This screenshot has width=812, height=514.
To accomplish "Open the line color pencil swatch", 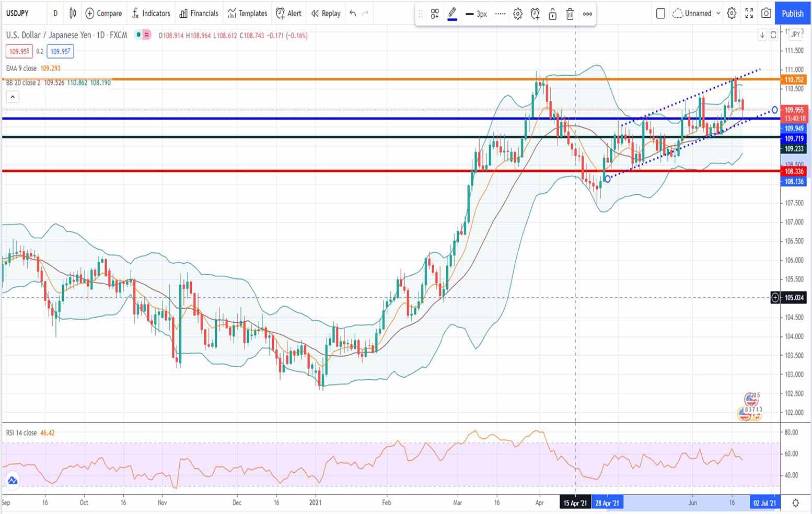I will click(453, 14).
